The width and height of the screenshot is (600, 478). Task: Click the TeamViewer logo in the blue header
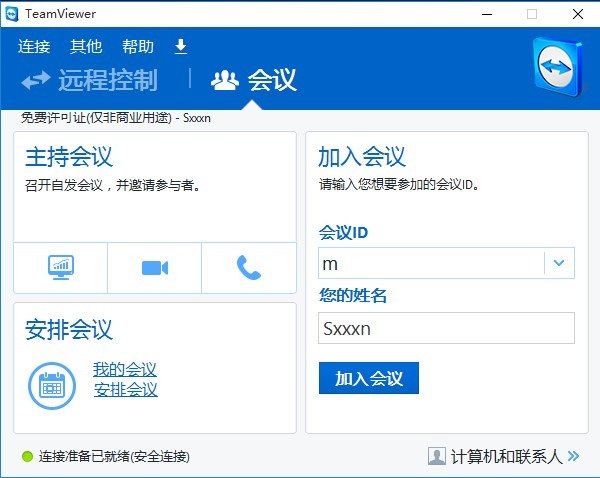(x=557, y=66)
